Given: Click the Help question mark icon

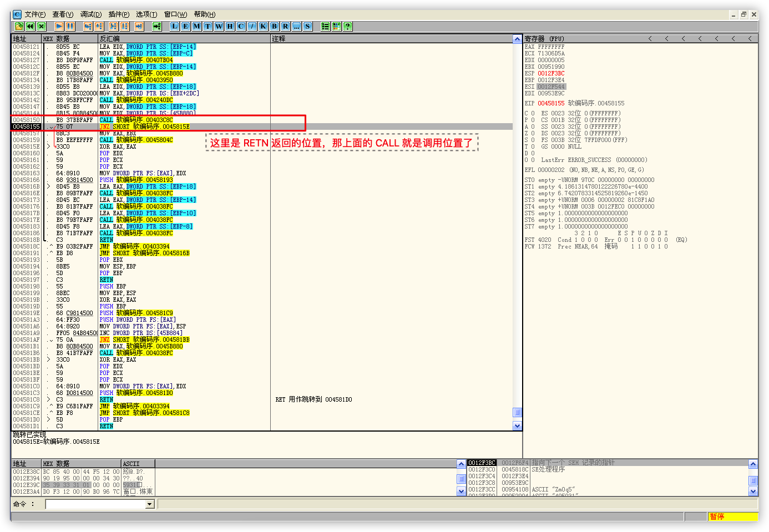Looking at the screenshot, I should click(x=347, y=26).
